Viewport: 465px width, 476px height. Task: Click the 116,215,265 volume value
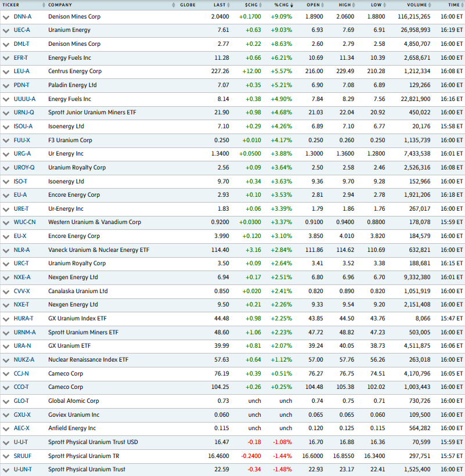(x=414, y=17)
